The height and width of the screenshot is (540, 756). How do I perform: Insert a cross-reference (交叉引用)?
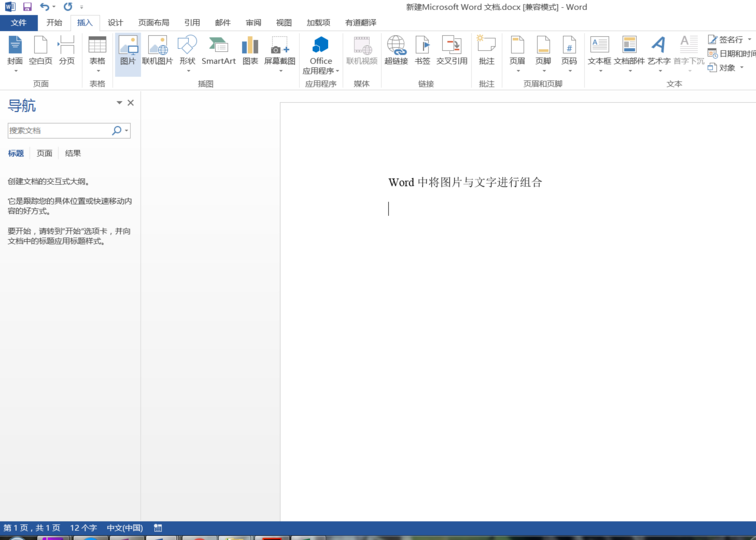pyautogui.click(x=452, y=51)
